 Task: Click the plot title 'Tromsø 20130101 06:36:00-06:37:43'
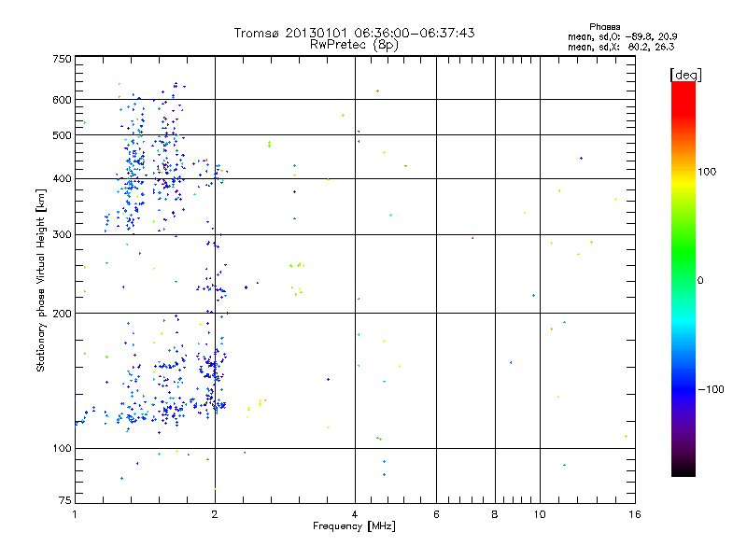pyautogui.click(x=354, y=33)
